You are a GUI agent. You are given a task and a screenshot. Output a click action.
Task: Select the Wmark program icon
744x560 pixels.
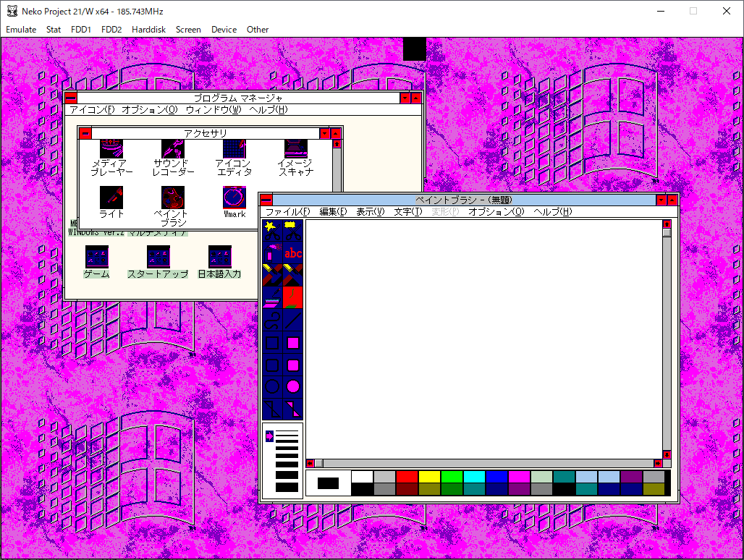click(x=234, y=202)
